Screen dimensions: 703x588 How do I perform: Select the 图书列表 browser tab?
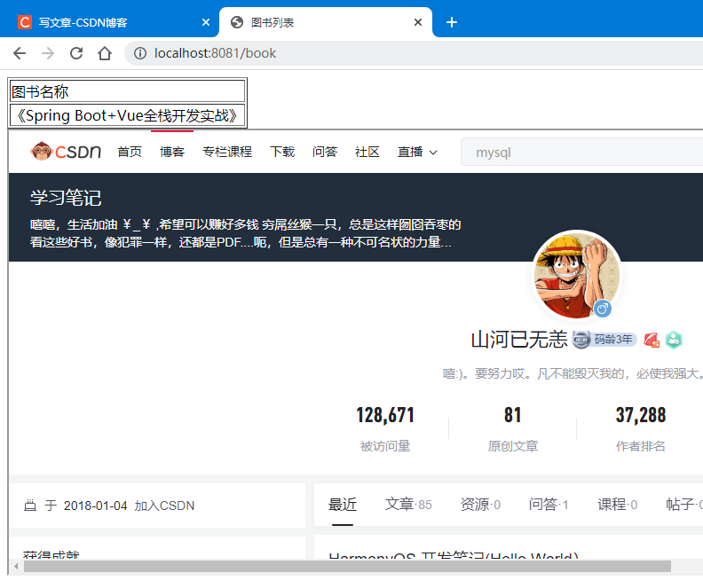[x=326, y=22]
